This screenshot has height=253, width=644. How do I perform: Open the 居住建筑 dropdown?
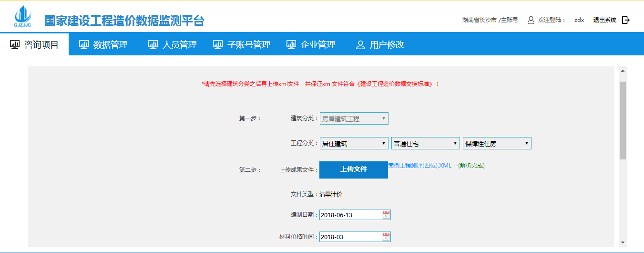pos(354,143)
